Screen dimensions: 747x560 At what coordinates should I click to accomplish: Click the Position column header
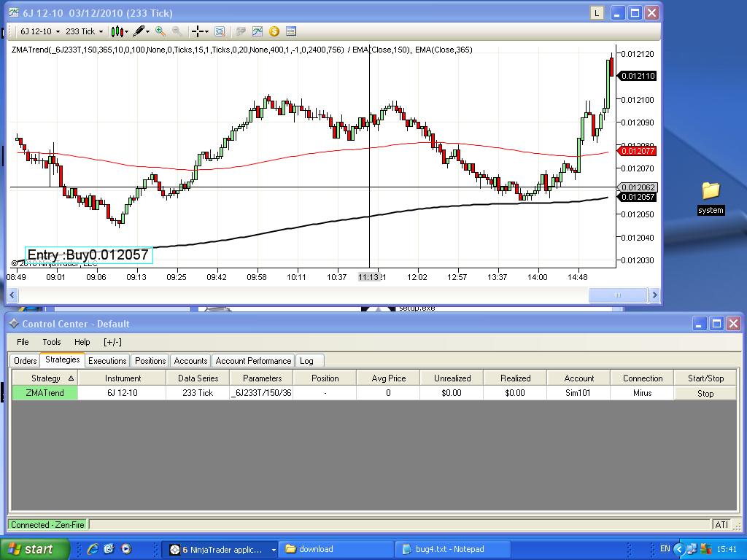coord(325,378)
